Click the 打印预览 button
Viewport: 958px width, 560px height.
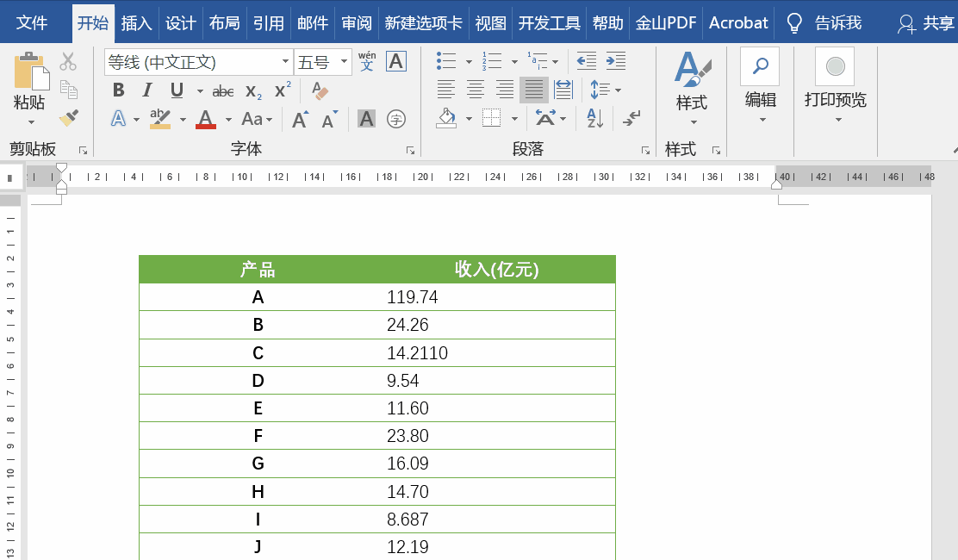pyautogui.click(x=835, y=86)
